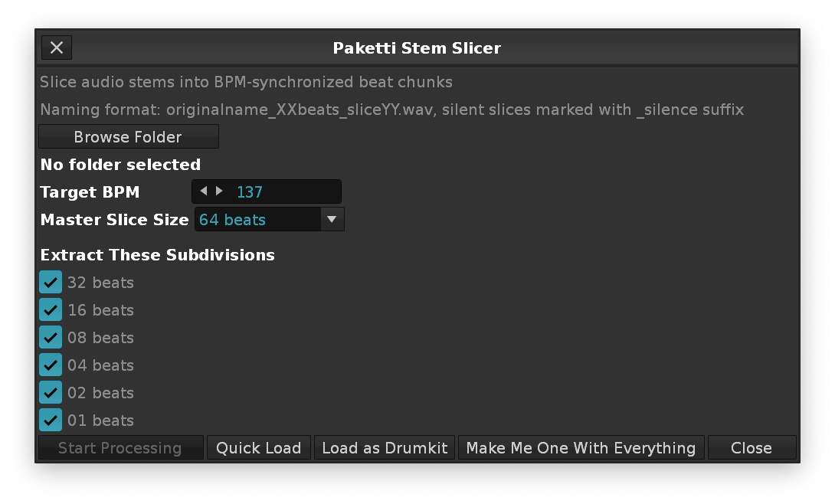The height and width of the screenshot is (504, 835).
Task: Uncheck the 02 beats subdivision checkbox
Action: click(x=51, y=393)
